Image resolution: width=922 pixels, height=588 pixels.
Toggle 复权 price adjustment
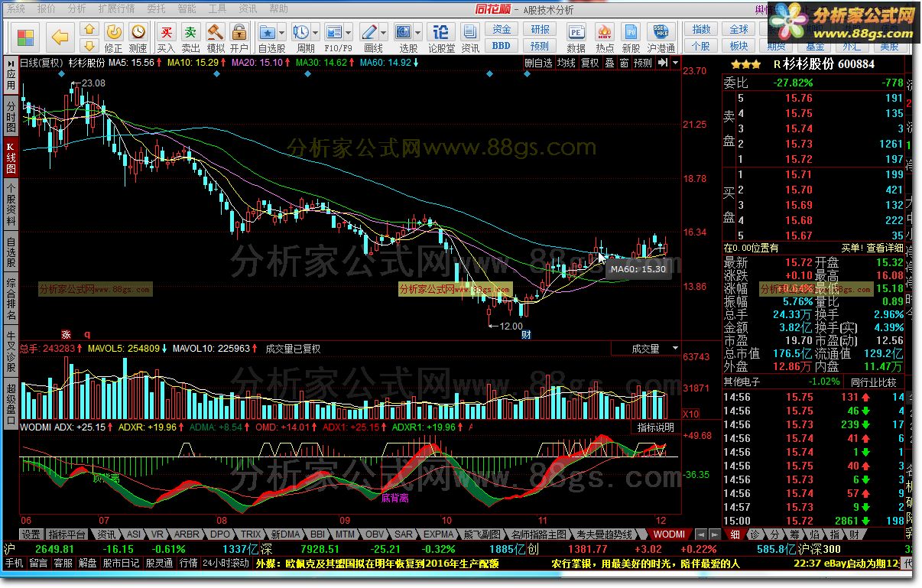tap(590, 63)
